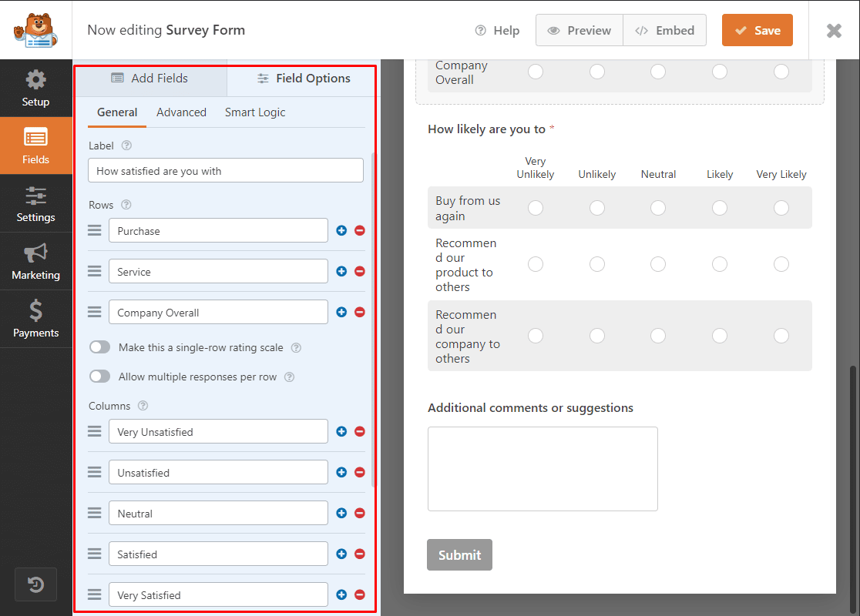Edit the Very Satisfied column input
The width and height of the screenshot is (860, 616).
pos(218,594)
